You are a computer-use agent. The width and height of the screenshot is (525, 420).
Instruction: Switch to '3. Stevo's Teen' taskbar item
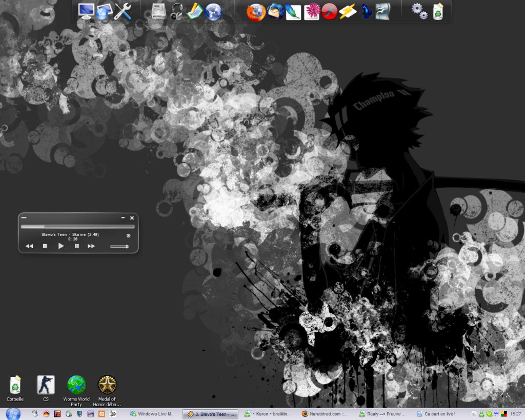pos(211,414)
